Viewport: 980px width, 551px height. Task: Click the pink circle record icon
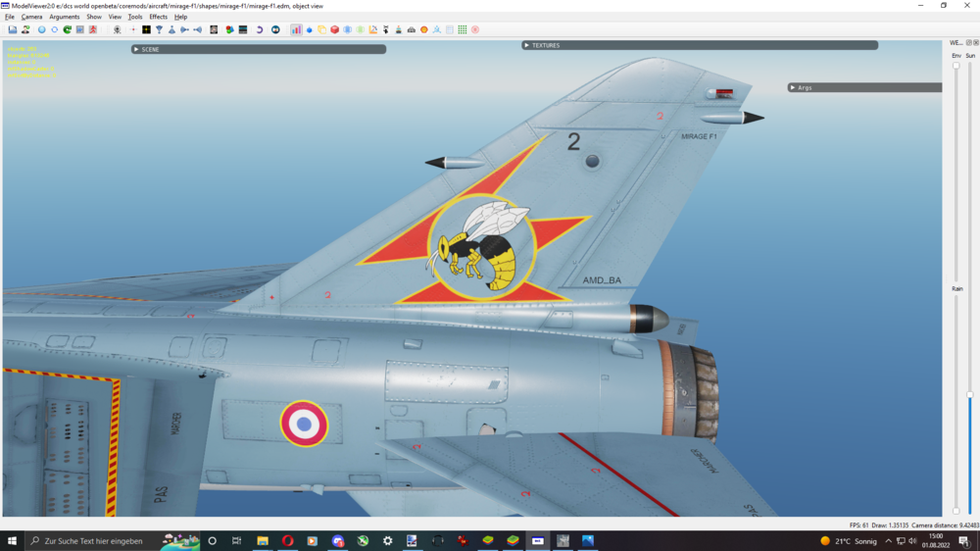coord(475,29)
